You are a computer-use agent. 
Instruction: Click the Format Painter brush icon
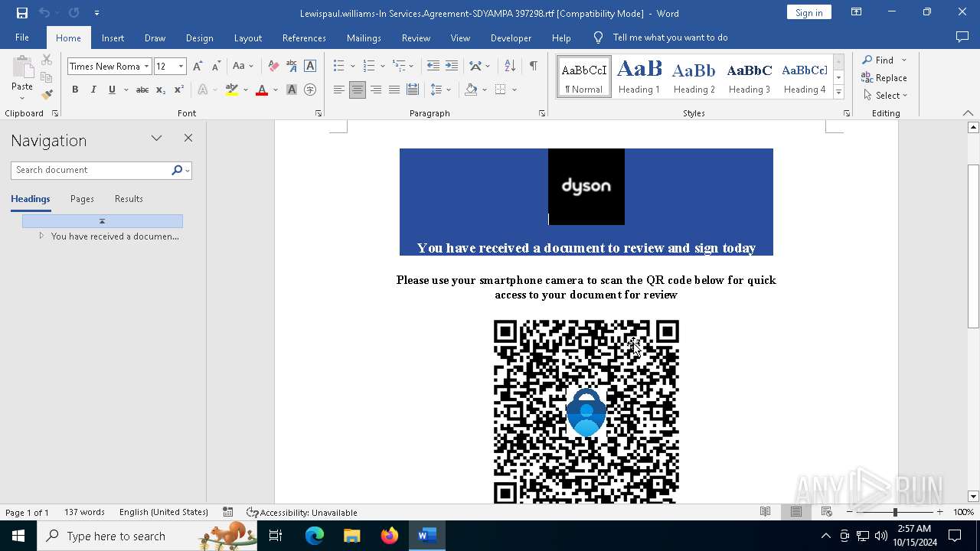coord(47,94)
